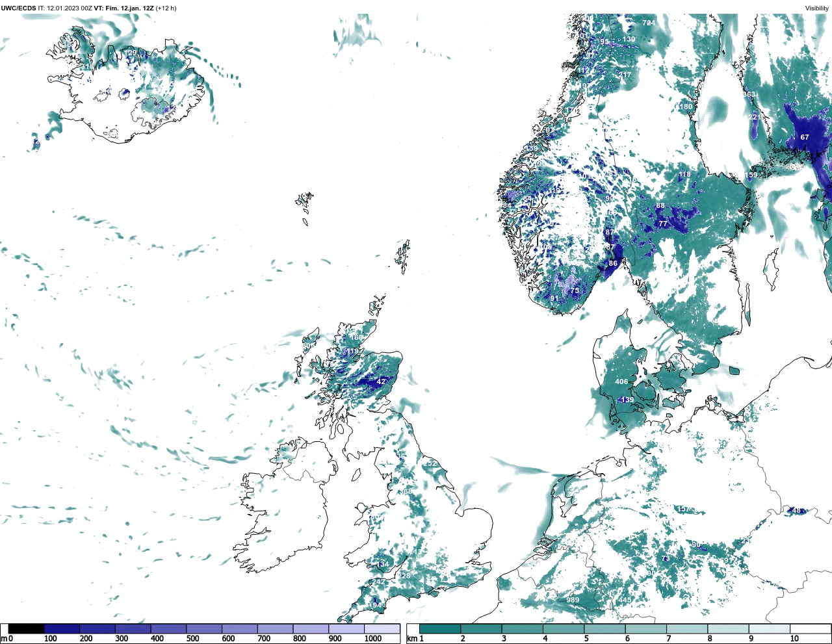832x644 pixels.
Task: Click the 200–300 m legend swatch
Action: point(97,628)
